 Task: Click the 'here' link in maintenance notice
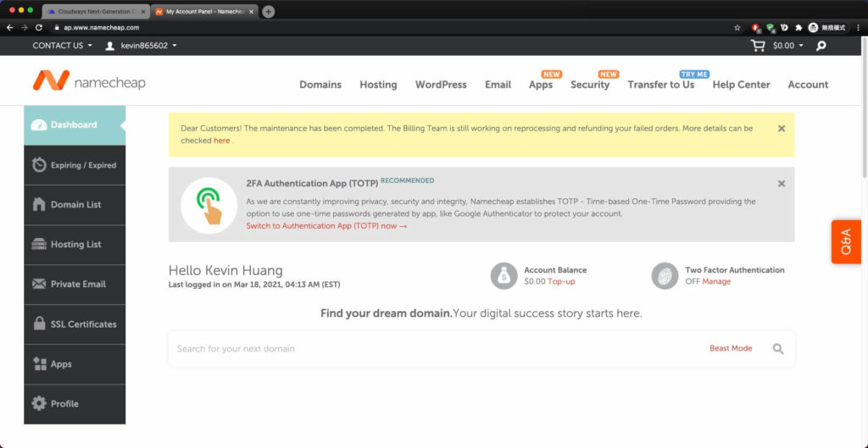(x=221, y=141)
